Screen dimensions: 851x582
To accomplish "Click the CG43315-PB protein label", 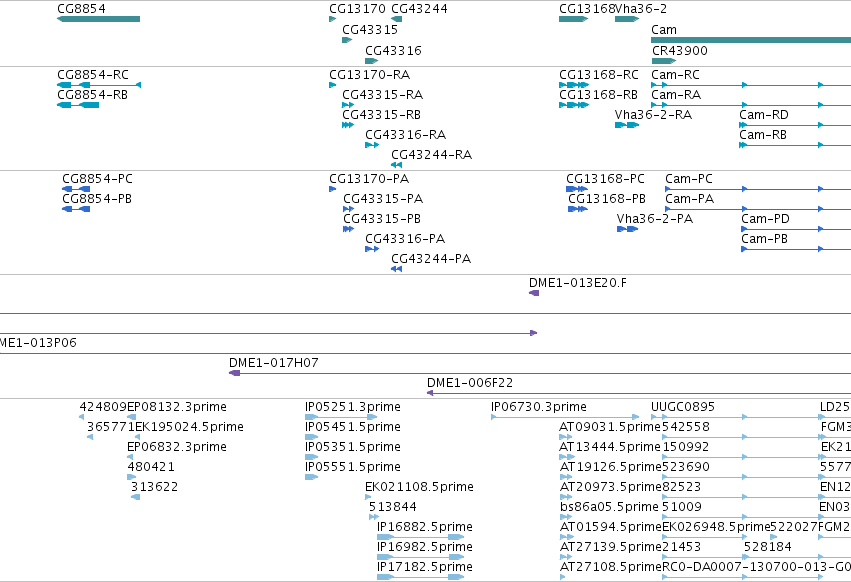I will (x=382, y=219).
